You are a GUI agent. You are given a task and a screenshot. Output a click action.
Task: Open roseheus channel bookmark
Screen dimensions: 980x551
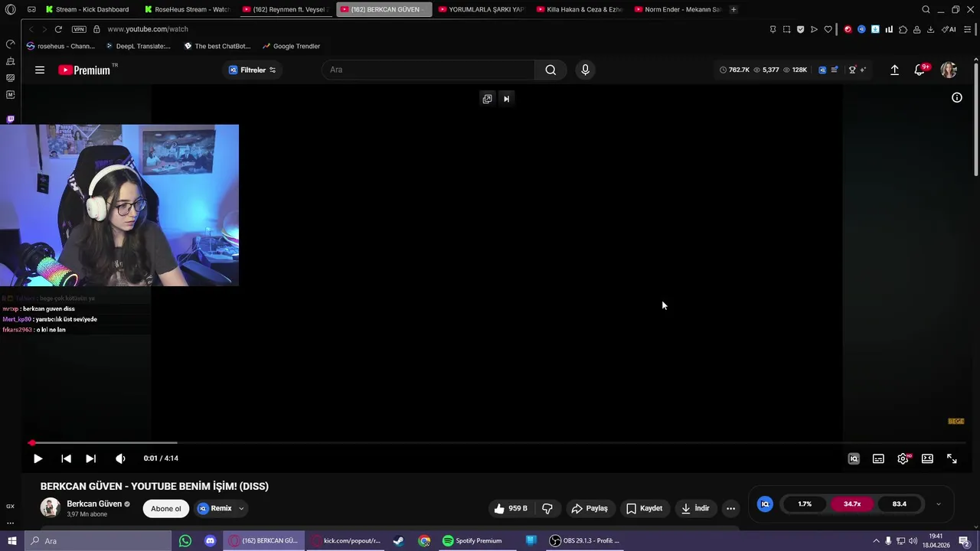(60, 46)
